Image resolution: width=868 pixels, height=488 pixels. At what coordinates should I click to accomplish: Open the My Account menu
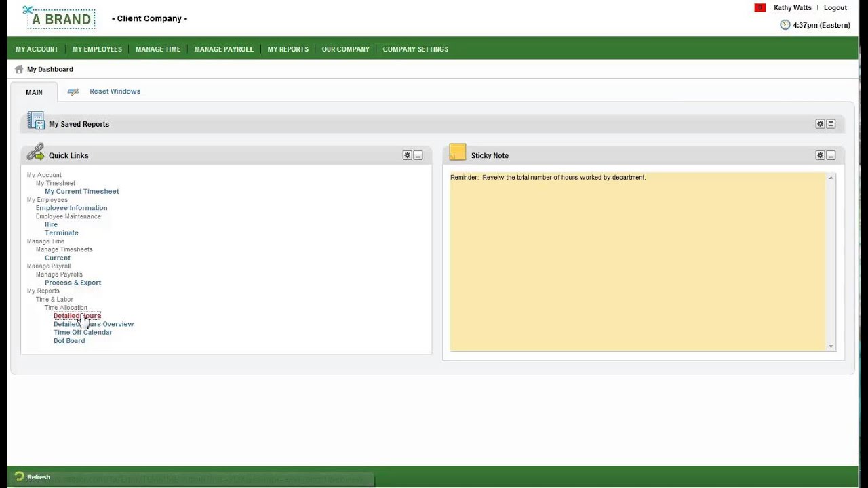coord(37,49)
